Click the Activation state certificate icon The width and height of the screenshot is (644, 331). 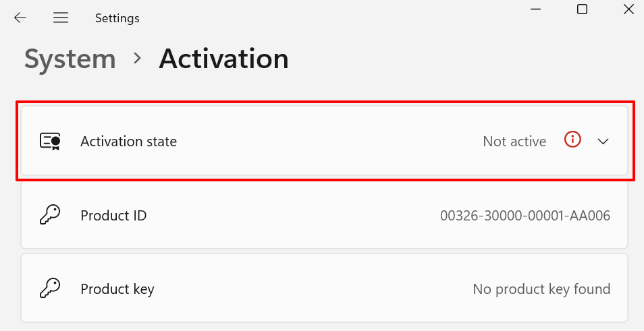pos(50,142)
